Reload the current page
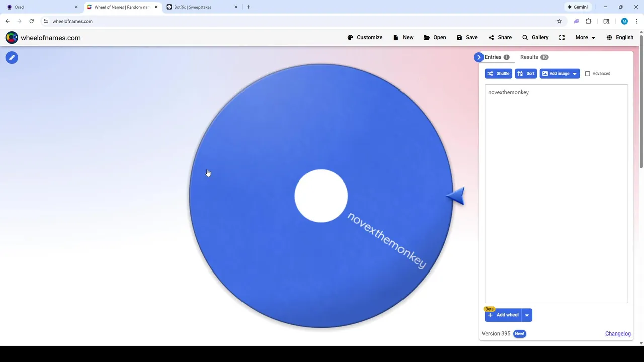 coord(31,21)
